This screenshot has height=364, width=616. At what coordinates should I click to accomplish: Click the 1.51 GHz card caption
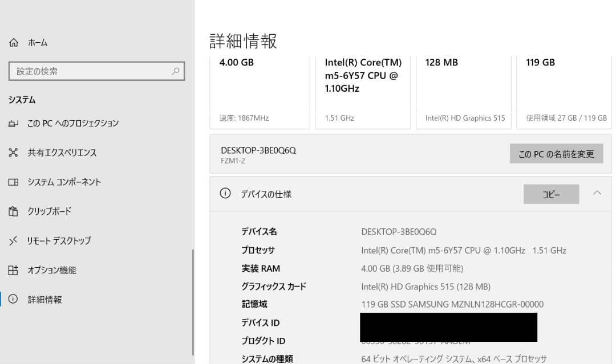(x=339, y=118)
